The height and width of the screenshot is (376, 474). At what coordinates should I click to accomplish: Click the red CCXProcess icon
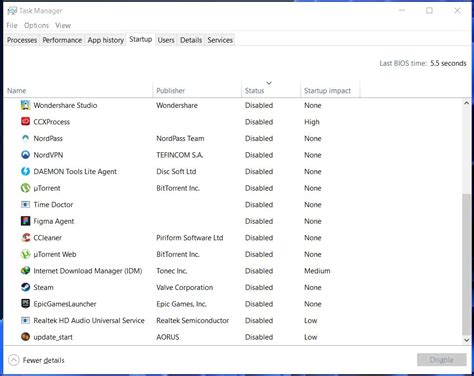point(25,121)
